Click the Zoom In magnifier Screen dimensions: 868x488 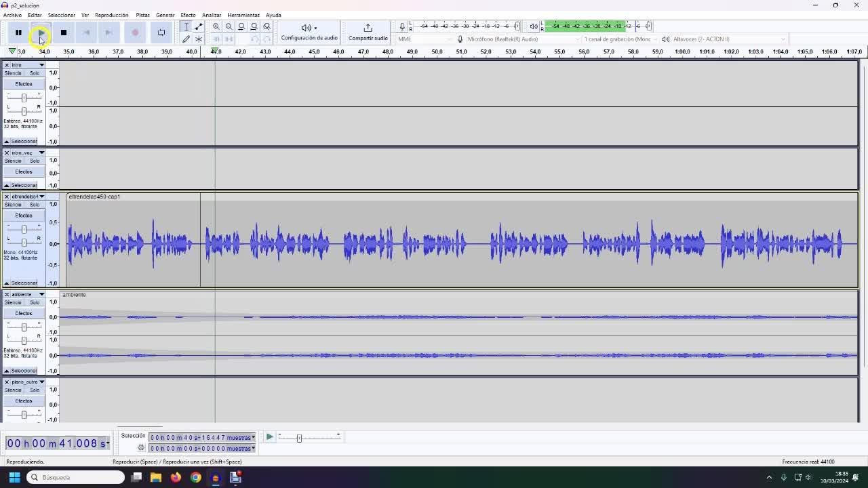click(216, 26)
